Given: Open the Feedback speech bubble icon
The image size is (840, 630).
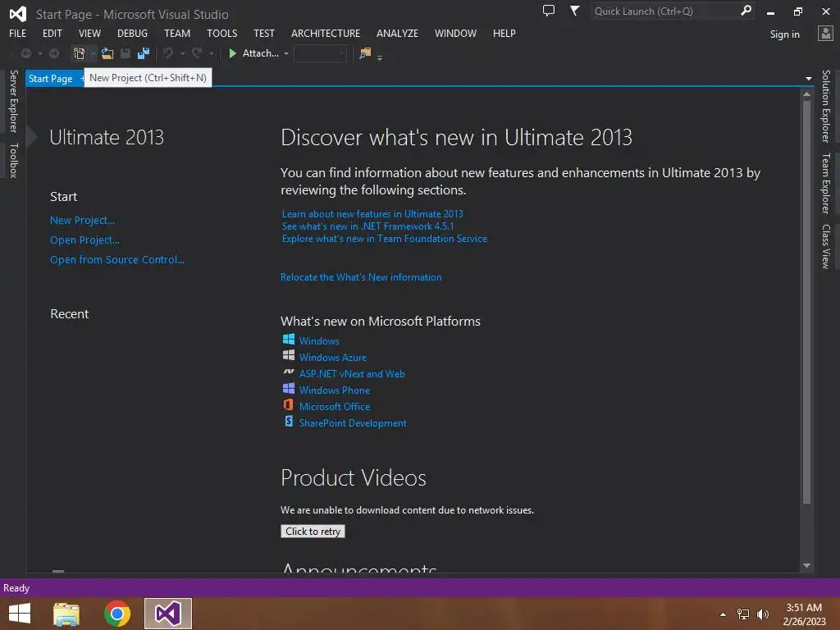Looking at the screenshot, I should [x=549, y=11].
